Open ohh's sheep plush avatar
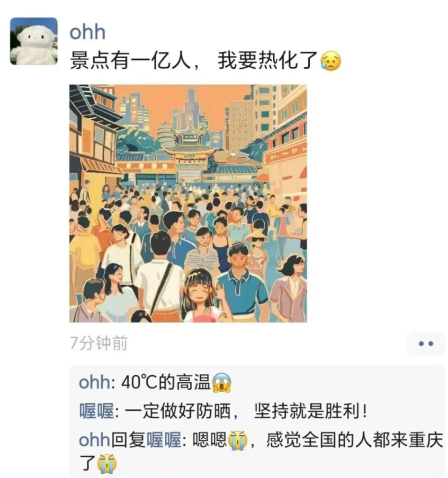 click(x=34, y=41)
